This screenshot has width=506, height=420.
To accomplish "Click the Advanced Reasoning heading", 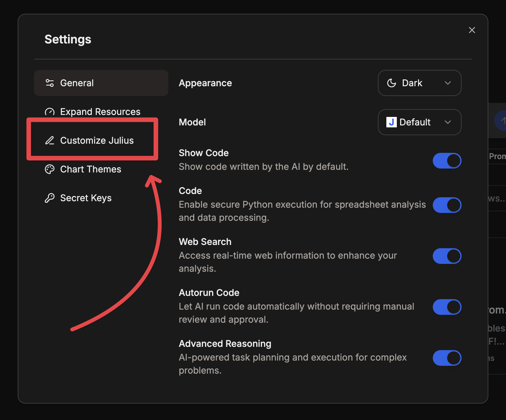I will [x=225, y=344].
